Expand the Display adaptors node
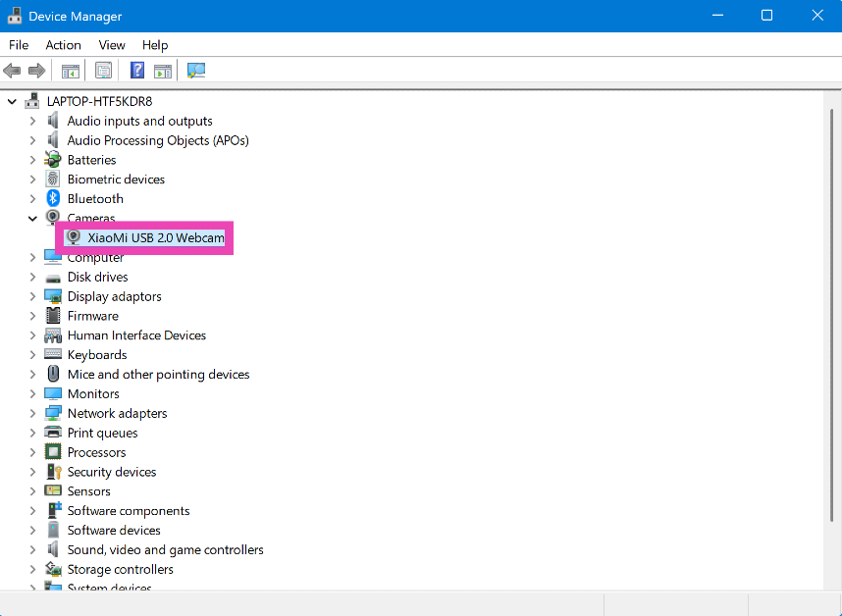This screenshot has width=842, height=616. click(32, 296)
